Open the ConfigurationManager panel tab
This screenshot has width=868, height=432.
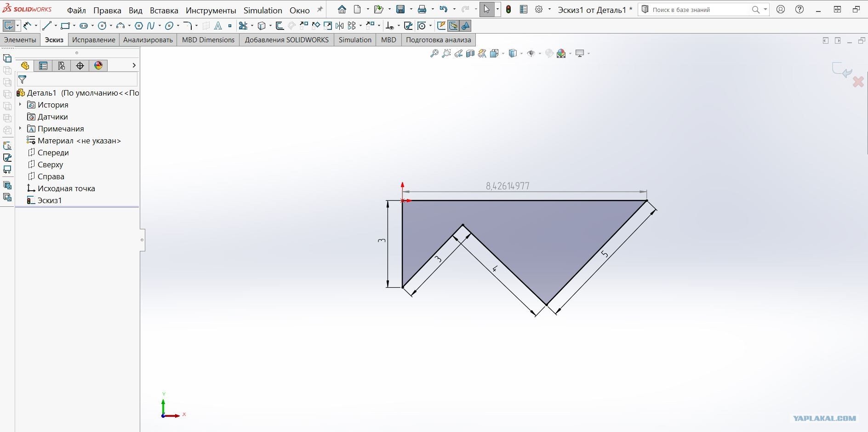(62, 66)
